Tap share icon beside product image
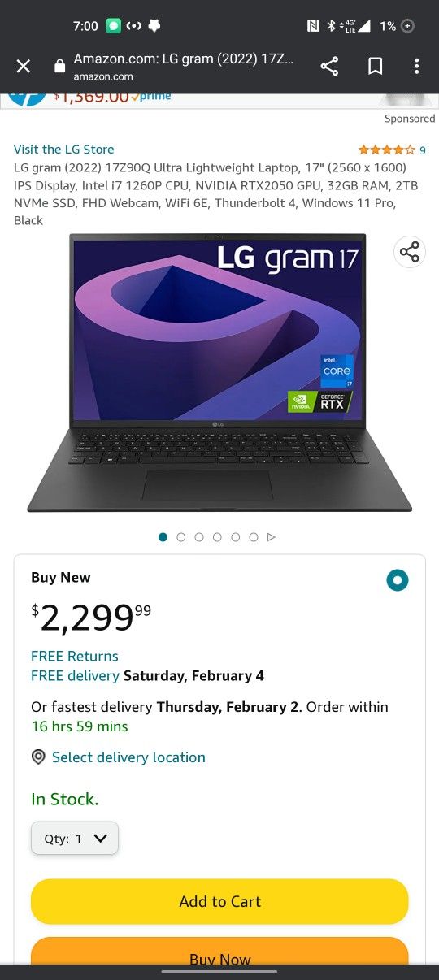The height and width of the screenshot is (980, 439). coord(410,252)
